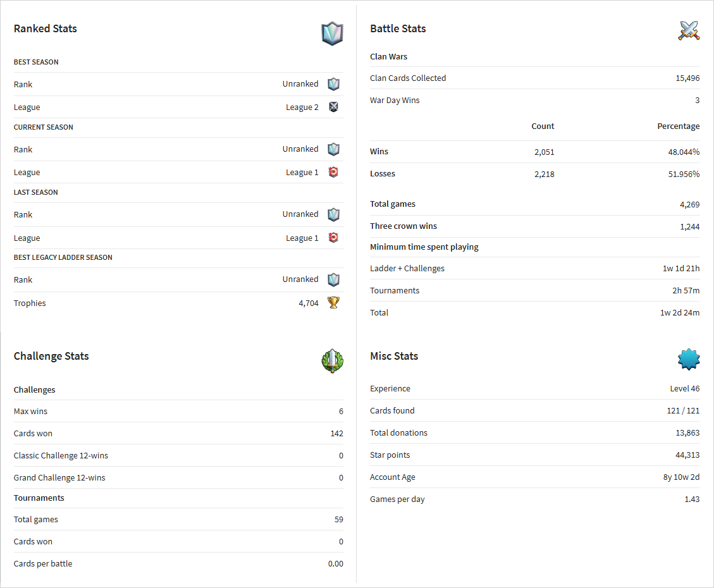The image size is (714, 588).
Task: Click the shield icon in Current Season Rank
Action: click(333, 149)
